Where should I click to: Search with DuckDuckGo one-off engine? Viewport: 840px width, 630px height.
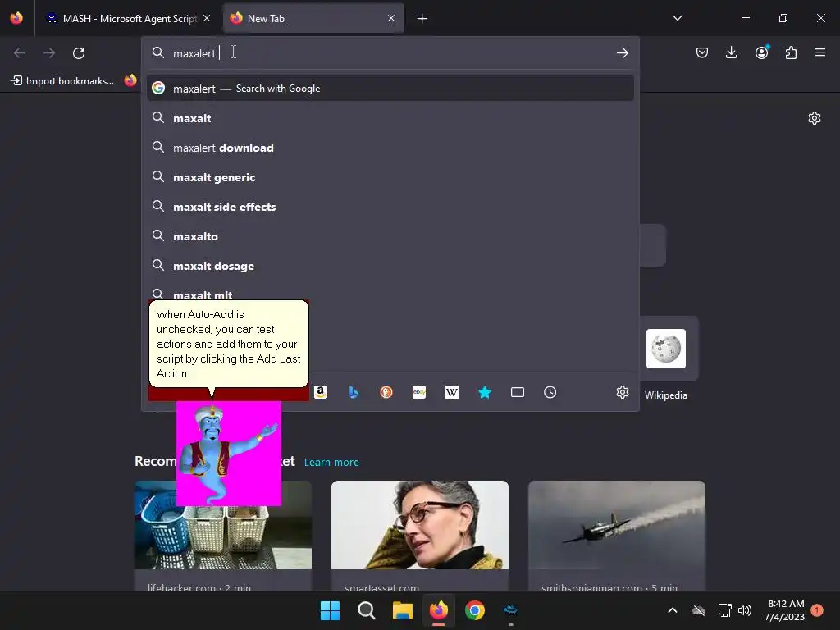point(386,392)
